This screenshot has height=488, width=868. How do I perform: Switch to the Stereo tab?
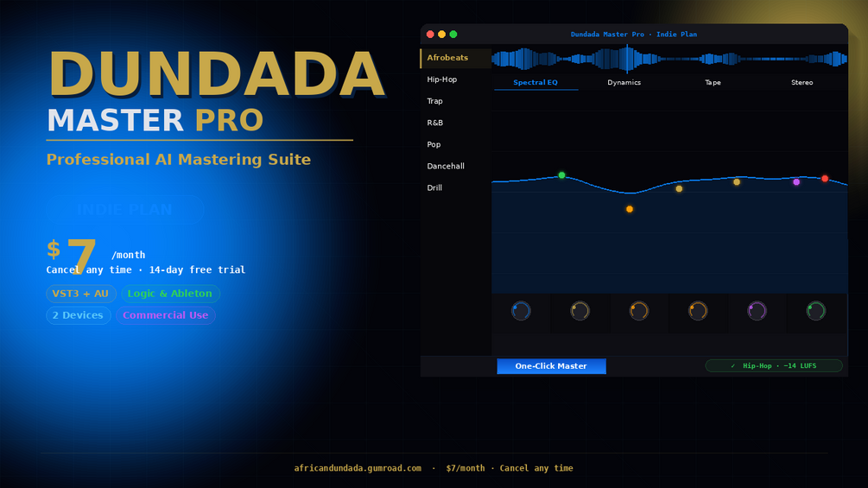(x=801, y=82)
